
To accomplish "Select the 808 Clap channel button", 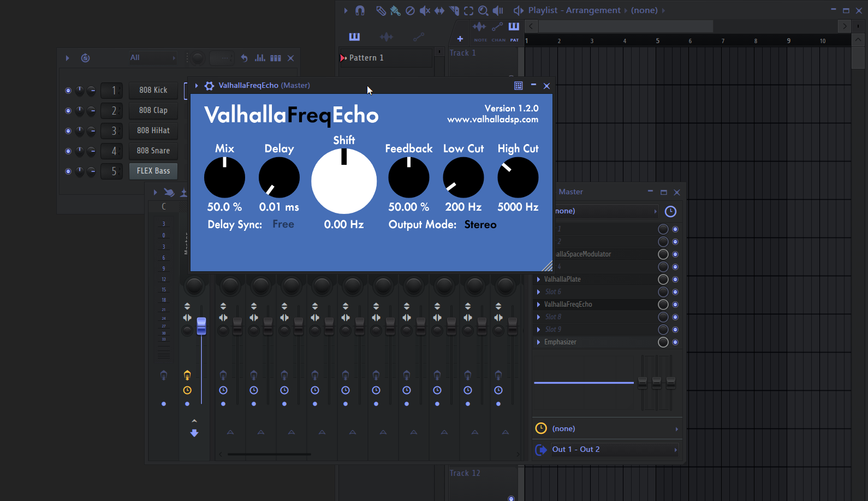I will pyautogui.click(x=153, y=111).
